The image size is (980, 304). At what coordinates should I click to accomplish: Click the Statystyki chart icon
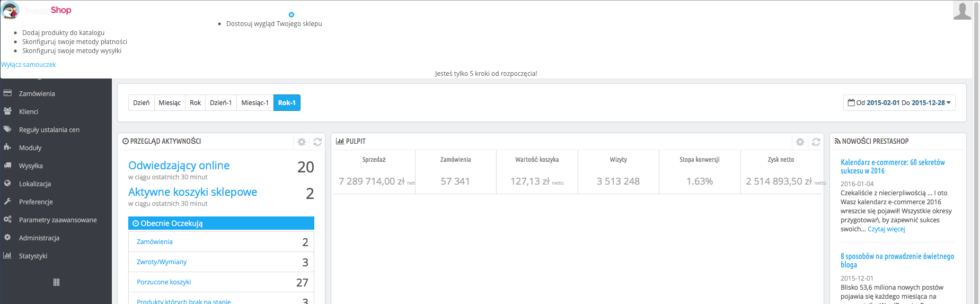click(x=7, y=256)
